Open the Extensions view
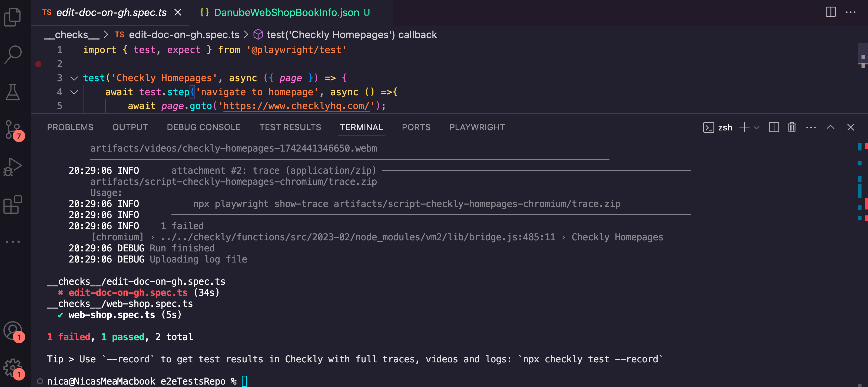This screenshot has width=868, height=387. [13, 205]
